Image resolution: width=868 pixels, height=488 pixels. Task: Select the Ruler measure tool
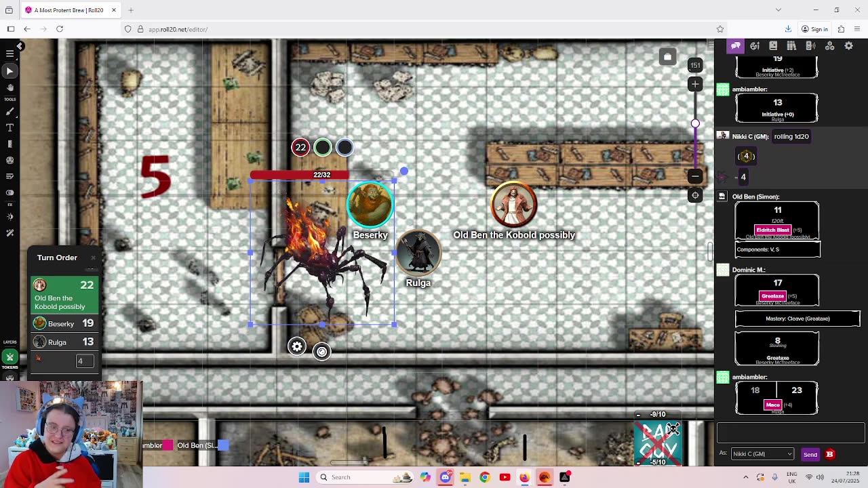pos(9,144)
